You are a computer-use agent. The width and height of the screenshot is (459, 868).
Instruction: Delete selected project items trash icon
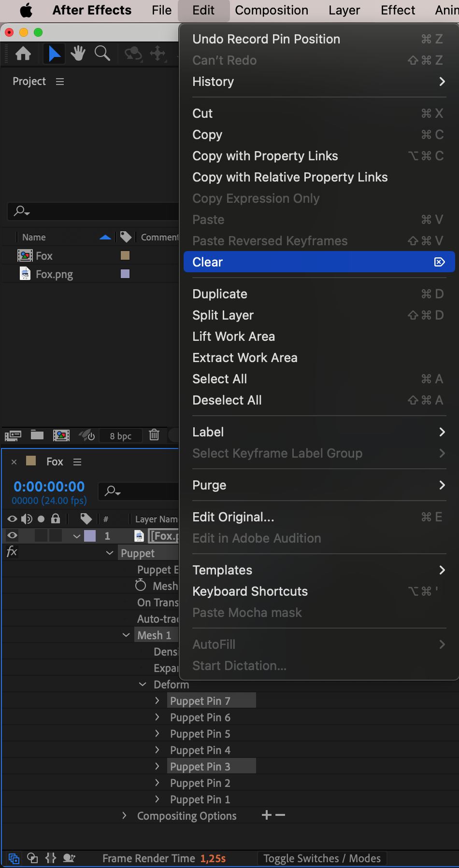pos(154,435)
